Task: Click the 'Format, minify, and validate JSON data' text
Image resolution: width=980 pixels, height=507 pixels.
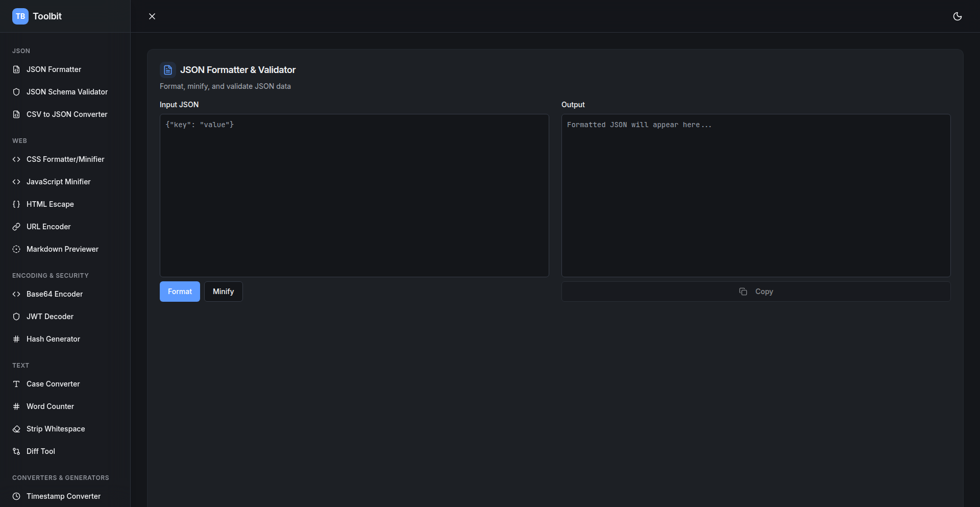Action: [225, 86]
